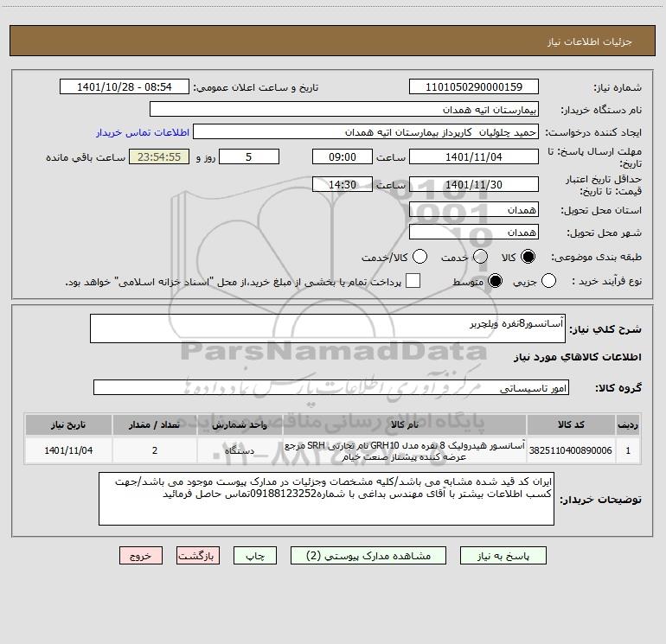Click the countdown timer 23:54:55
Viewport: 666px width, 644px height.
159,156
